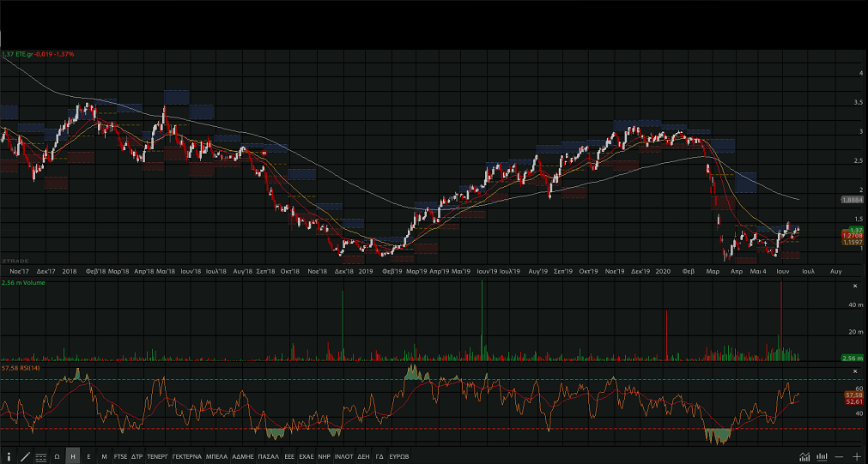The height and width of the screenshot is (464, 868).
Task: Zoom in with the plus icon
Action: 856,457
